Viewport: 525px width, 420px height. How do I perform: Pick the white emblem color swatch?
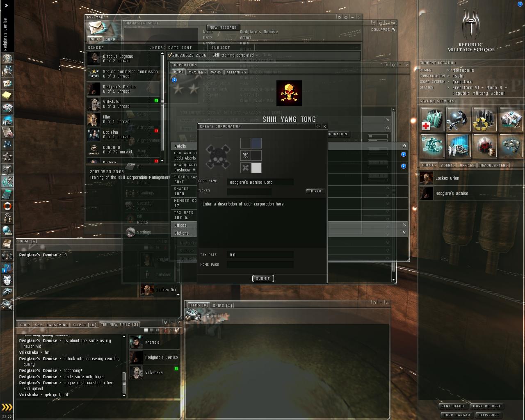click(256, 167)
